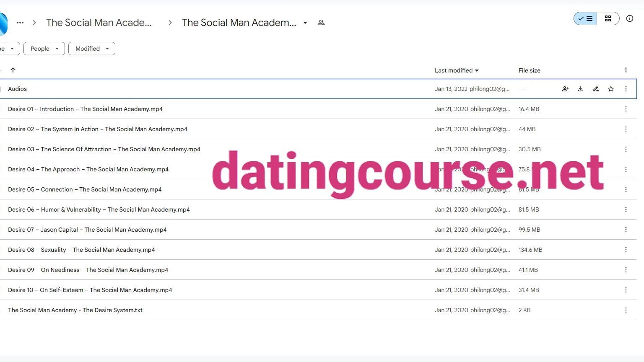
Task: Open the Modified filter dropdown
Action: 92,49
